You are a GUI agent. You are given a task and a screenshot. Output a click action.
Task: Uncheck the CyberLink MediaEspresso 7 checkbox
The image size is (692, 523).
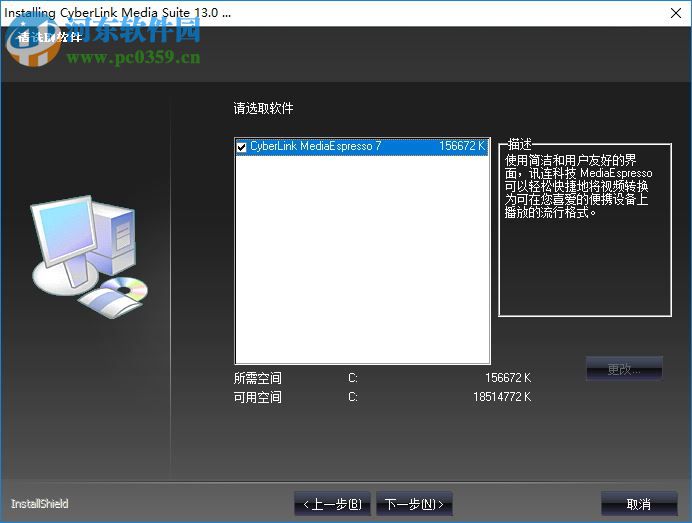pos(241,147)
